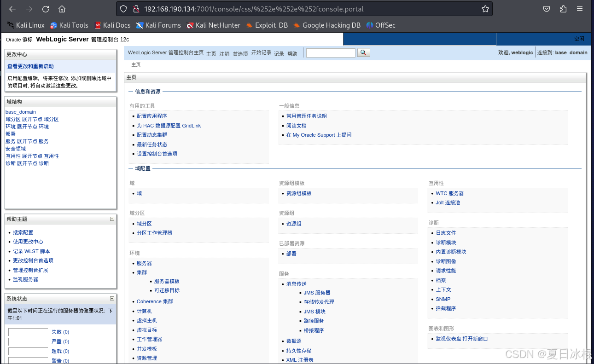Open the 记录 toolbar link next to 帮助
Viewport: 594px width, 364px height.
tap(279, 54)
